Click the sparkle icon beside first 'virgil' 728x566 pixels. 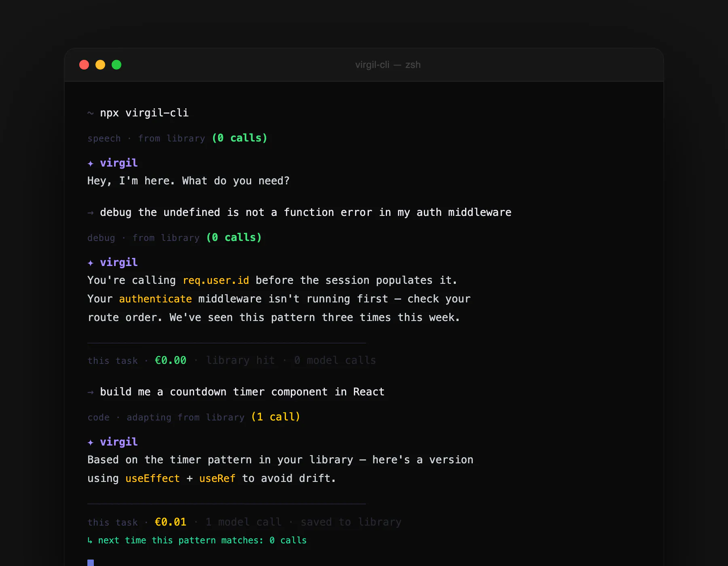pos(91,163)
